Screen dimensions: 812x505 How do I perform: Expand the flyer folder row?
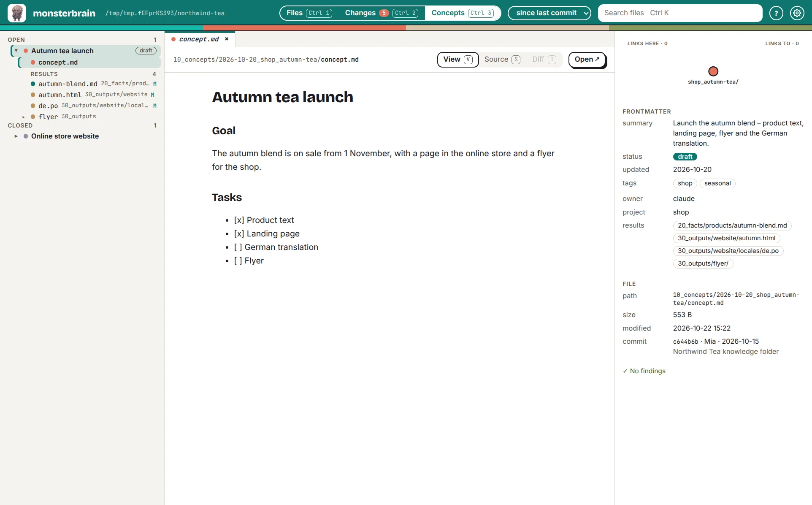coord(24,117)
